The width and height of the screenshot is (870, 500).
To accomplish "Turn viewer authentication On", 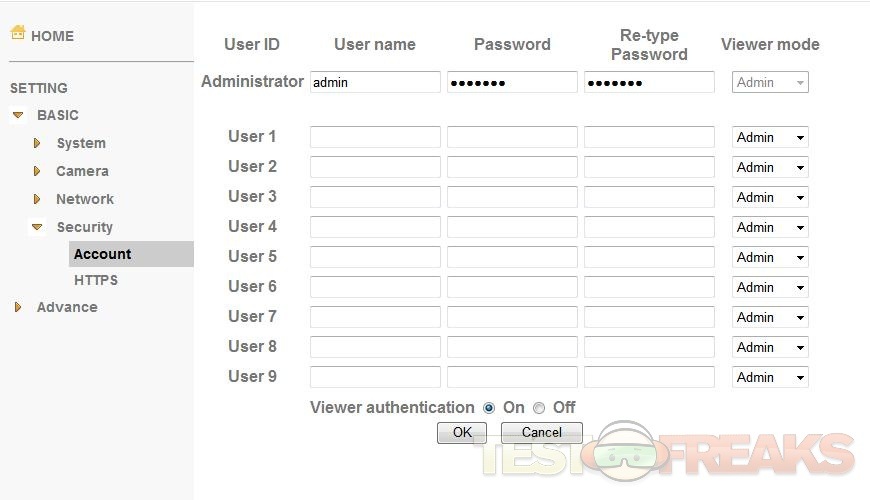I will [x=489, y=408].
